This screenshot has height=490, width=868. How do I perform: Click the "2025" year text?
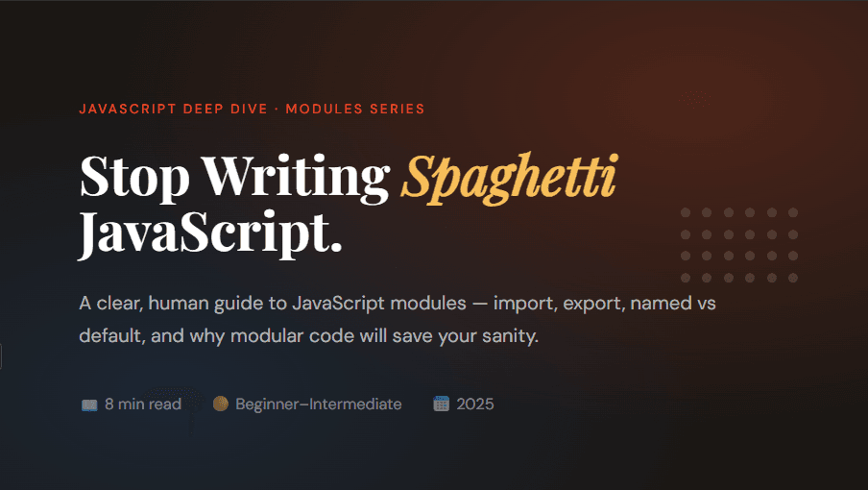[475, 404]
